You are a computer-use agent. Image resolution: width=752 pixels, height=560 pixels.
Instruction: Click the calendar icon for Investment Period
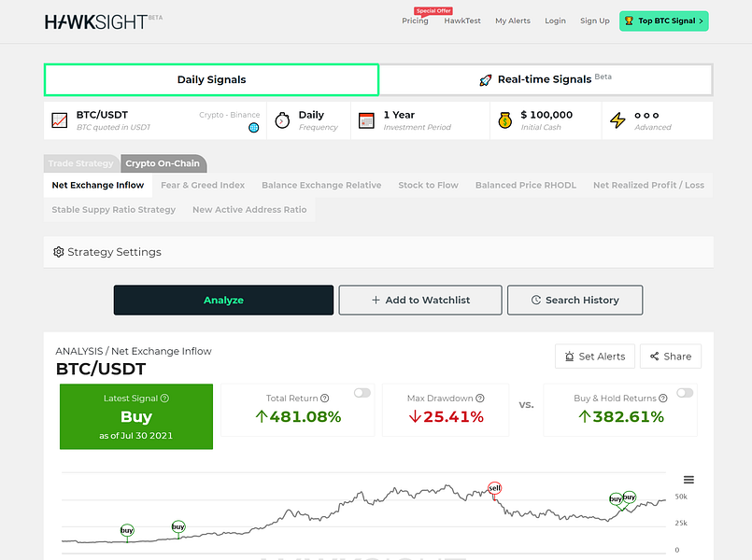tap(366, 119)
